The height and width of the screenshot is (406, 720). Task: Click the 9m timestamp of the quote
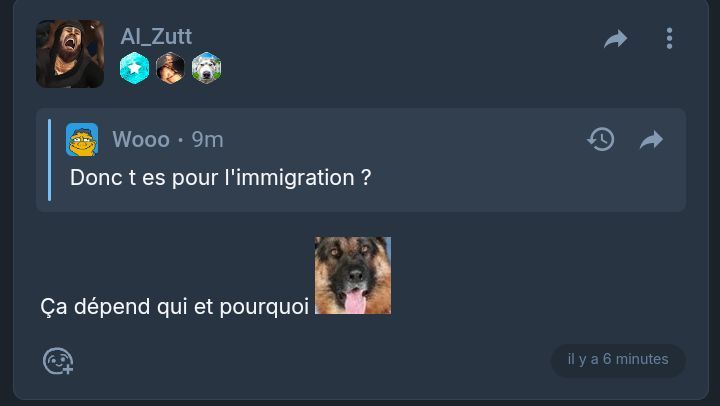pyautogui.click(x=207, y=139)
